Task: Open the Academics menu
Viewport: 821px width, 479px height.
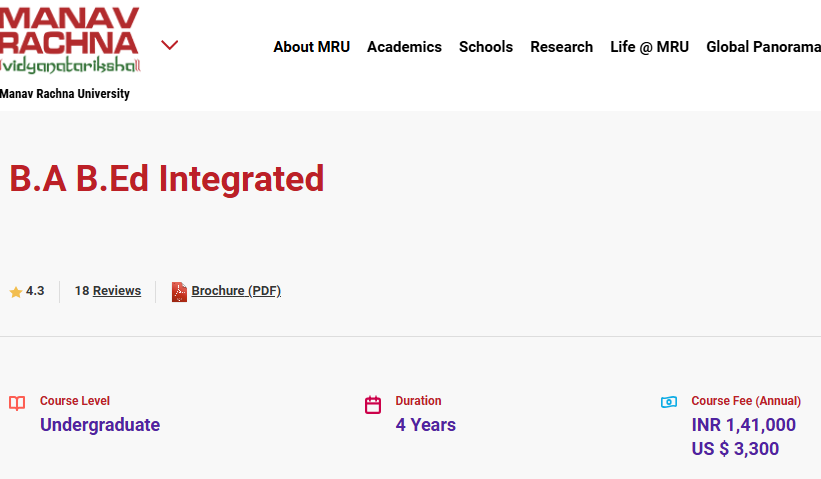Action: 404,47
